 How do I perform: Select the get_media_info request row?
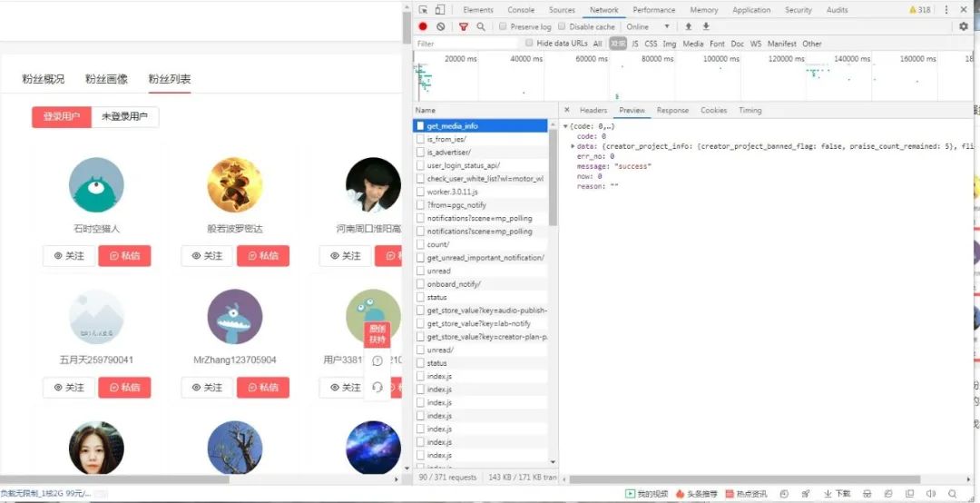pyautogui.click(x=480, y=125)
